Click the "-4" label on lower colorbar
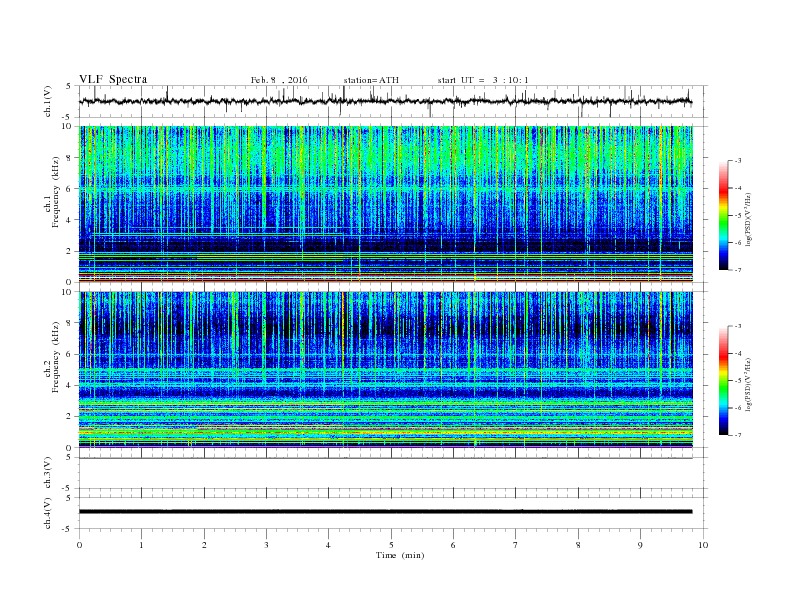 coord(738,353)
